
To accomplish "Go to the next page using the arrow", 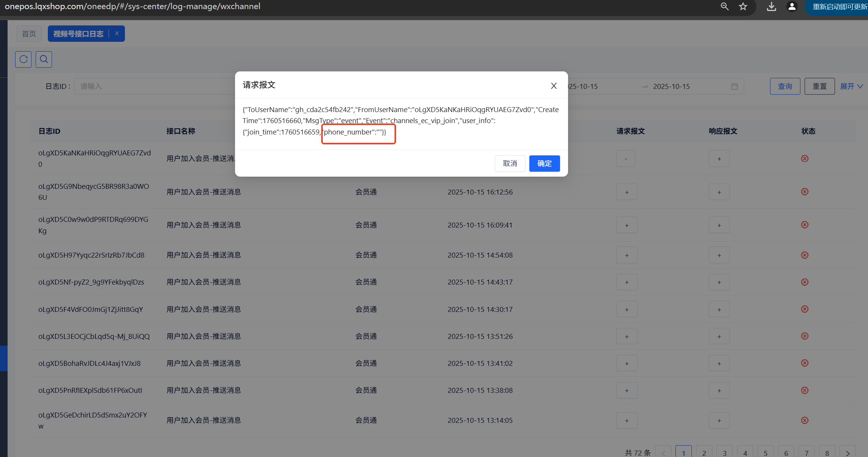I will click(x=847, y=452).
